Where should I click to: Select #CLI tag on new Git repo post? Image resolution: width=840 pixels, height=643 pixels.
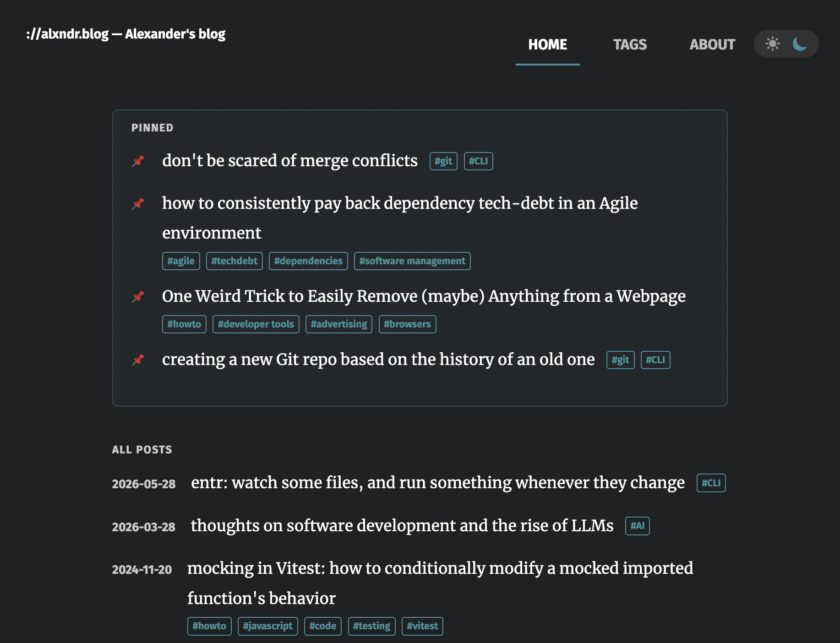click(655, 360)
